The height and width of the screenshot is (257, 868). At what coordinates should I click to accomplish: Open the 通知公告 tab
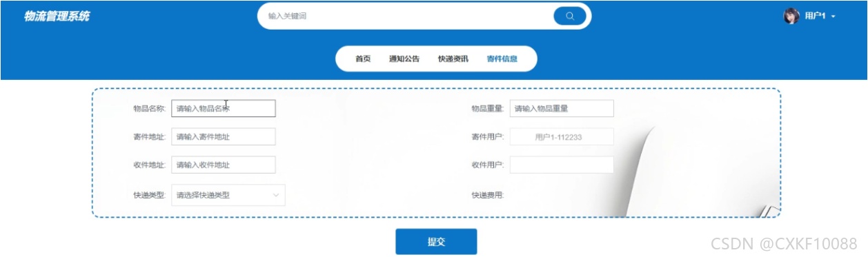[404, 59]
